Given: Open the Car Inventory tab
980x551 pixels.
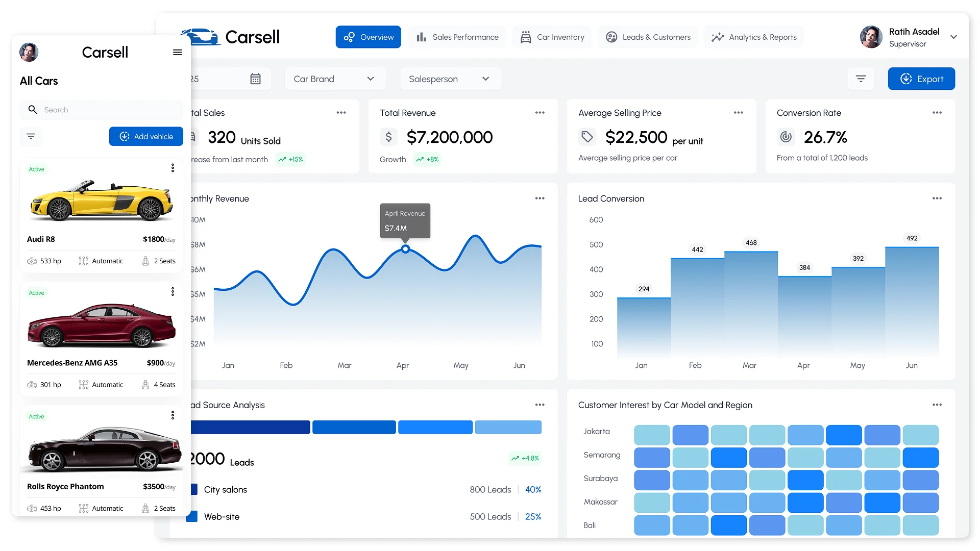Looking at the screenshot, I should point(552,37).
